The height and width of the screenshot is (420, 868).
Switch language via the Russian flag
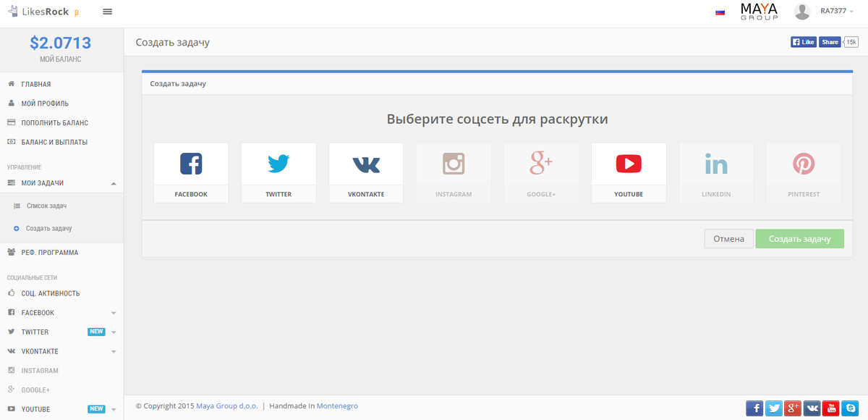(x=720, y=12)
